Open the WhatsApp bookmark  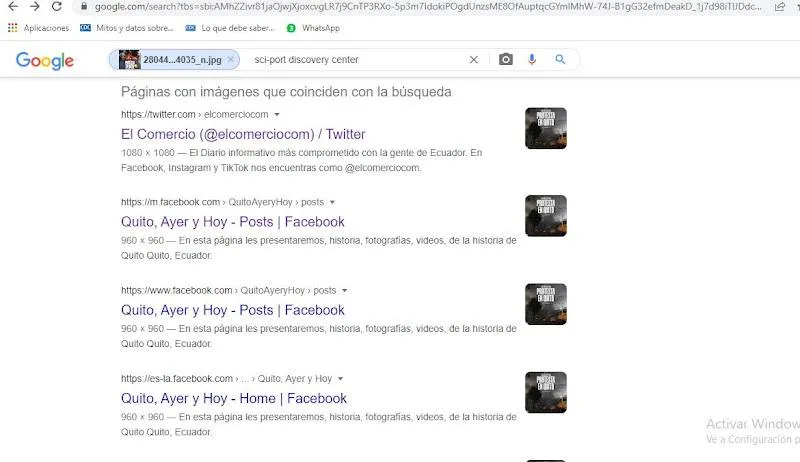(x=313, y=28)
